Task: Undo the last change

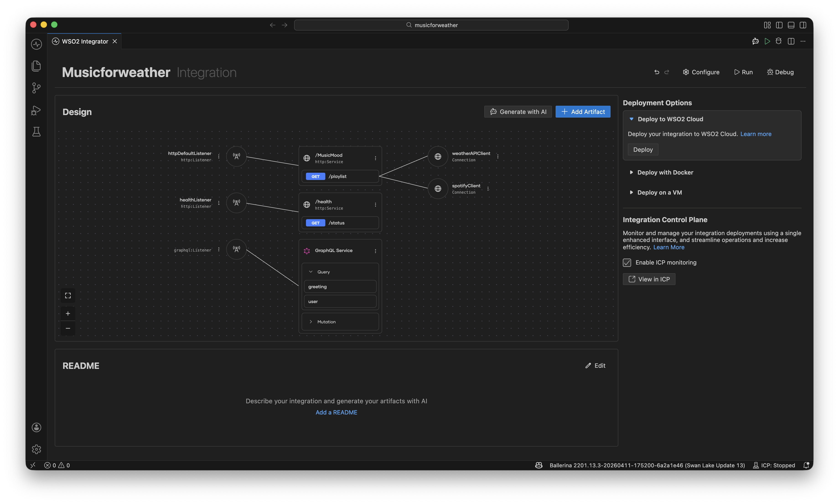Action: click(657, 72)
